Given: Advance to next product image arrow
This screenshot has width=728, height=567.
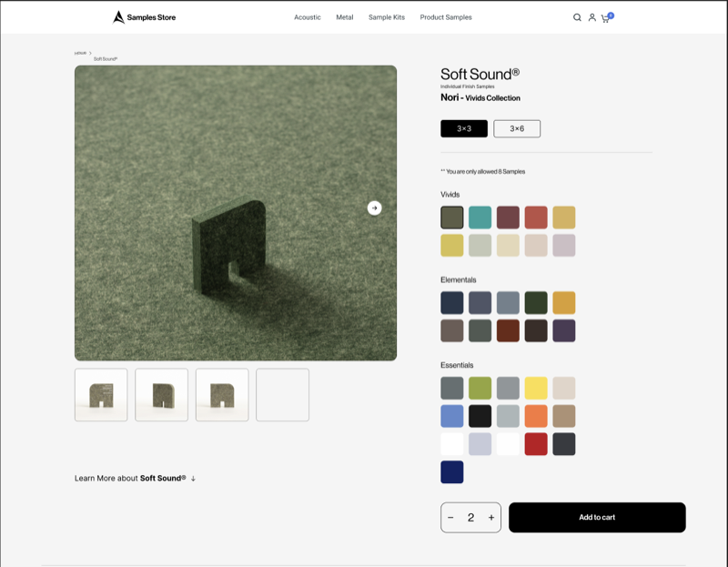Looking at the screenshot, I should (374, 208).
